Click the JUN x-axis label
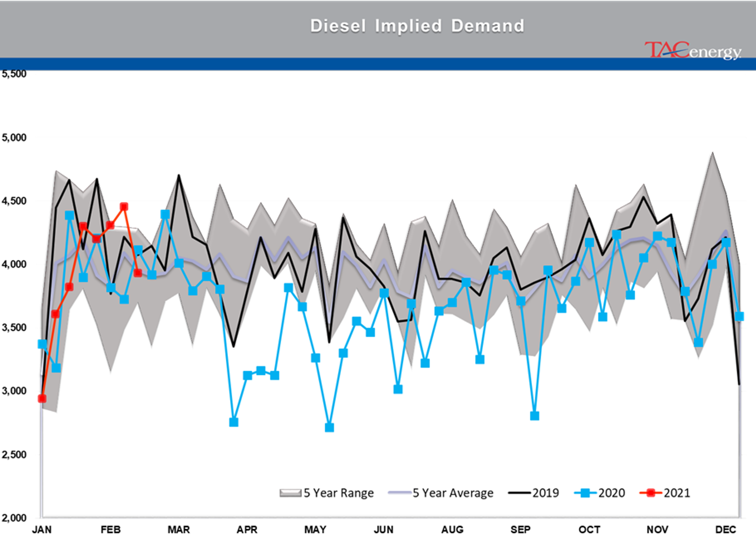The height and width of the screenshot is (548, 756). 384,530
